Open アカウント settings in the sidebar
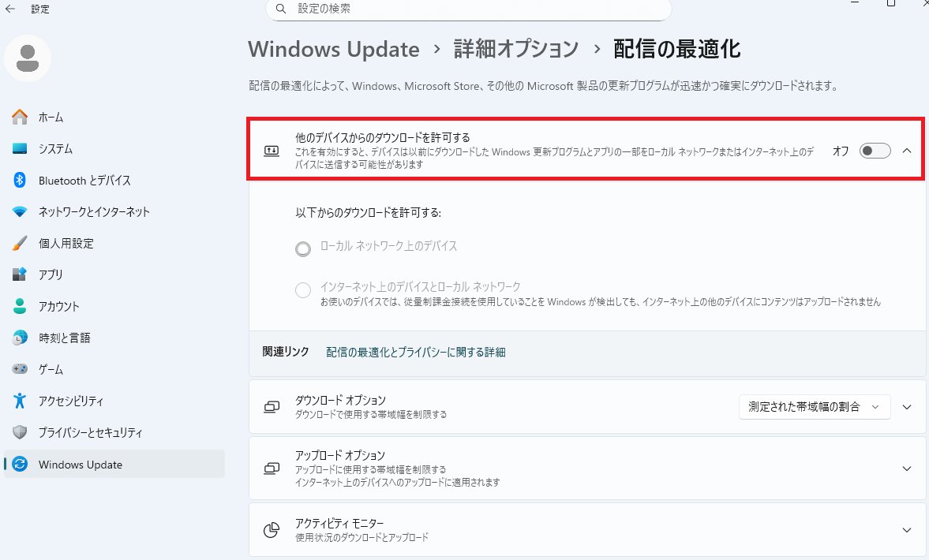The image size is (929, 560). pyautogui.click(x=114, y=306)
